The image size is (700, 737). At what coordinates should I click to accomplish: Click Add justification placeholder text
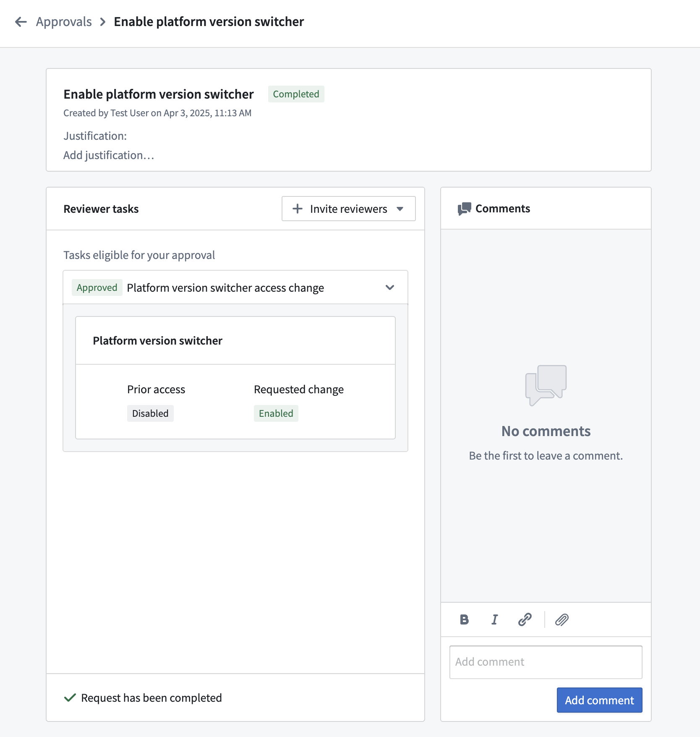point(109,155)
